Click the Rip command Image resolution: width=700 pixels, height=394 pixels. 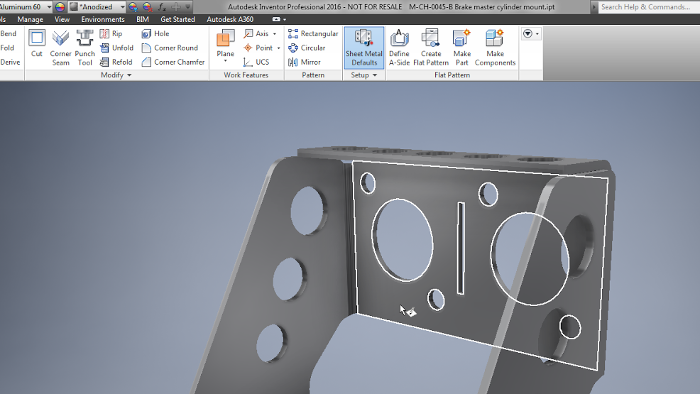click(111, 33)
